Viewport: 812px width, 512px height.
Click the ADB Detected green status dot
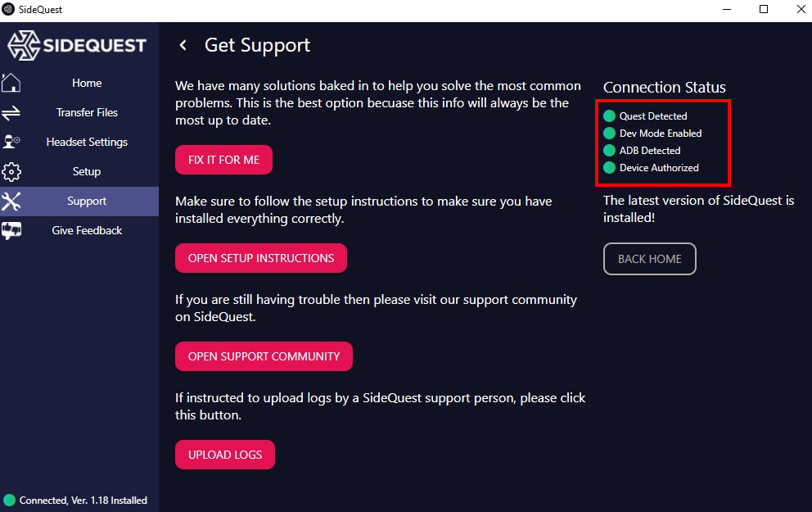(609, 151)
